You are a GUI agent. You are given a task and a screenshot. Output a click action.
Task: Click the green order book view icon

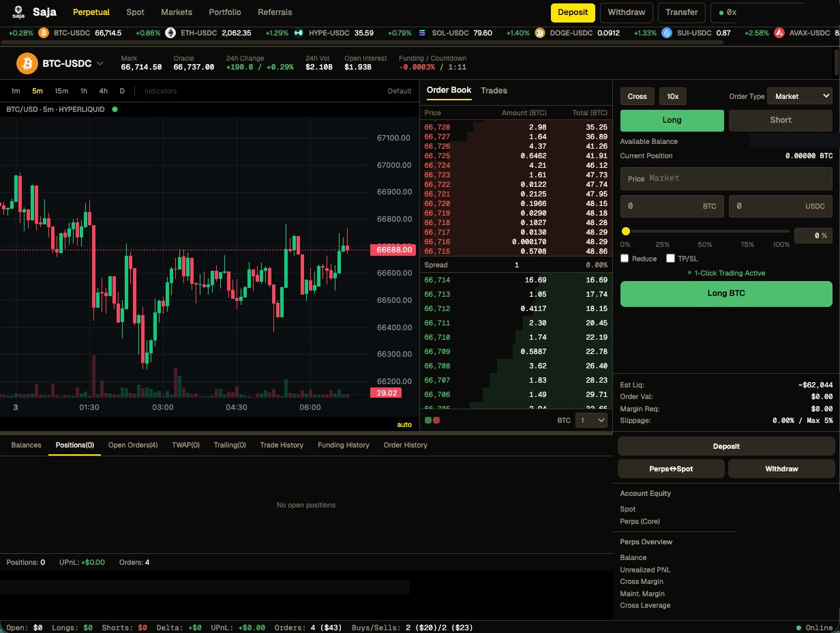(x=428, y=420)
